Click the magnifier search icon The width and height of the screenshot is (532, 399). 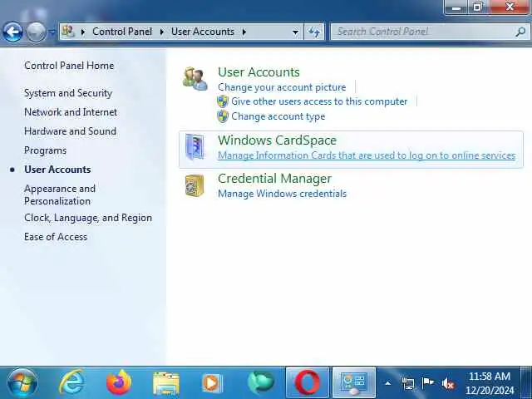[x=521, y=32]
